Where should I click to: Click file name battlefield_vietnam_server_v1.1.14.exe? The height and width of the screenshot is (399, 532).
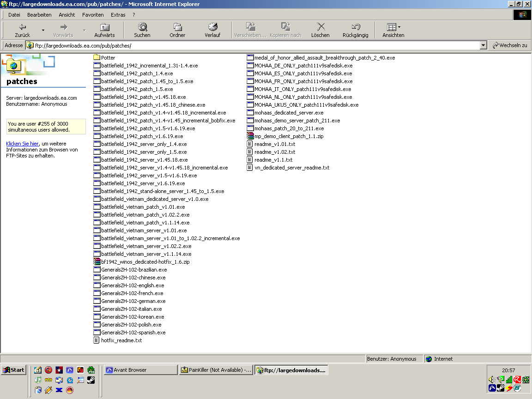(146, 254)
